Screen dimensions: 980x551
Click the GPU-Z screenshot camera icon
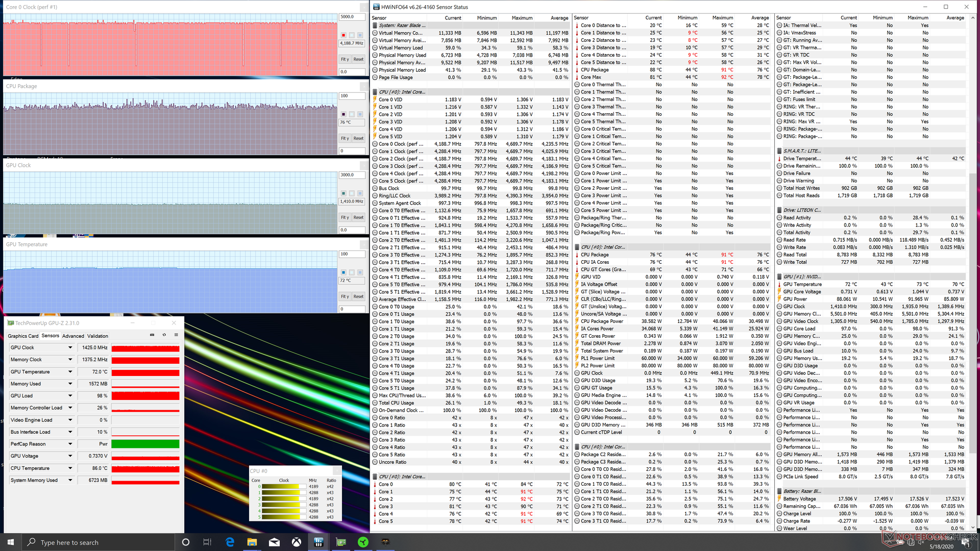[x=152, y=335]
